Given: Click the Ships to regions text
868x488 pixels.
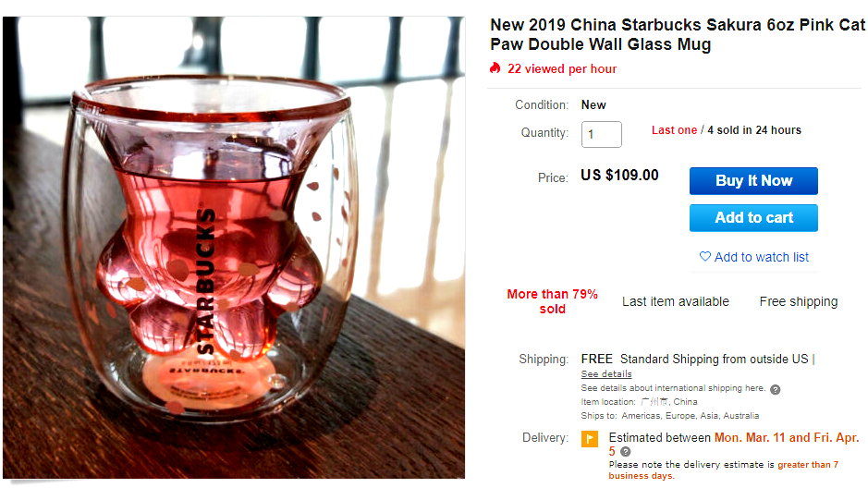Looking at the screenshot, I should coord(670,416).
